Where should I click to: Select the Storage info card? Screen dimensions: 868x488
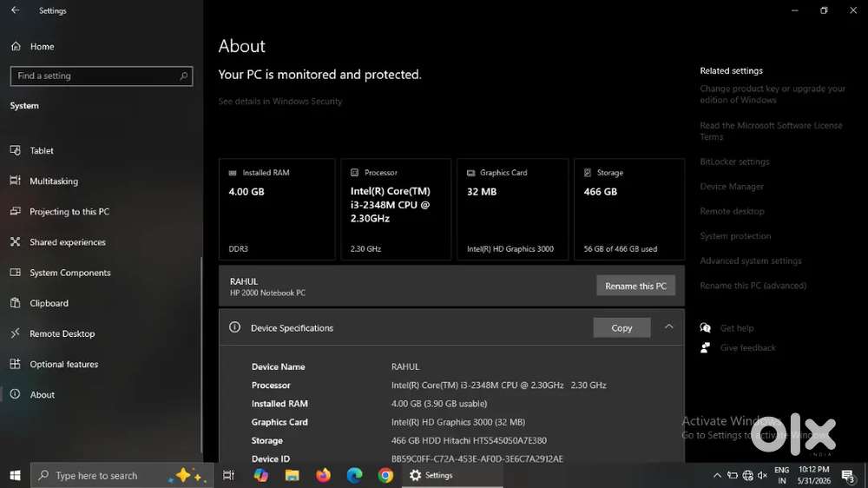click(x=629, y=209)
